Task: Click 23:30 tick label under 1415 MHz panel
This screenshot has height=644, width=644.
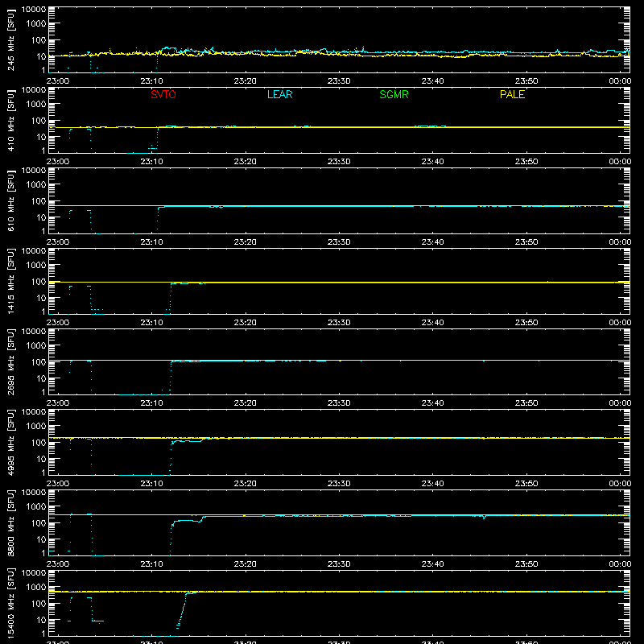Action: (x=339, y=323)
